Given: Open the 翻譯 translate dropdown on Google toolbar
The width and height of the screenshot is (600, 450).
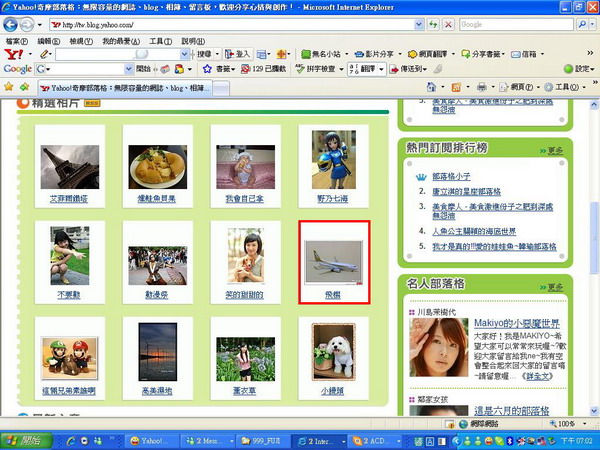Looking at the screenshot, I should pyautogui.click(x=381, y=69).
